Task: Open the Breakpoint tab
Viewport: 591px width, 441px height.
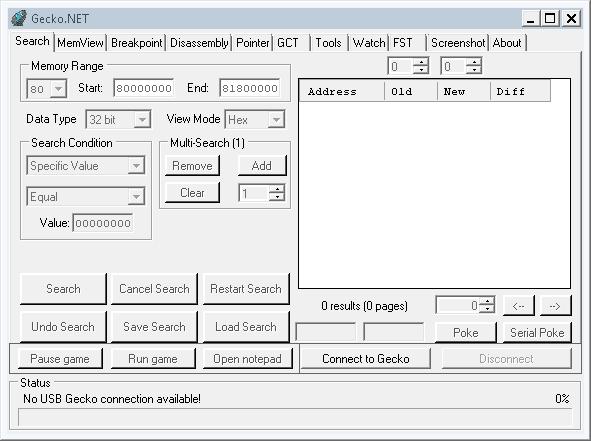Action: tap(136, 43)
